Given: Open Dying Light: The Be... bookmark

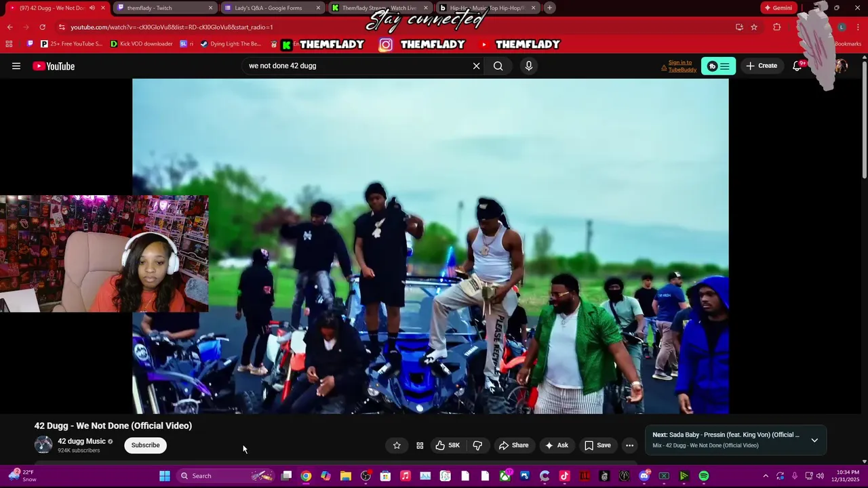Looking at the screenshot, I should point(231,44).
